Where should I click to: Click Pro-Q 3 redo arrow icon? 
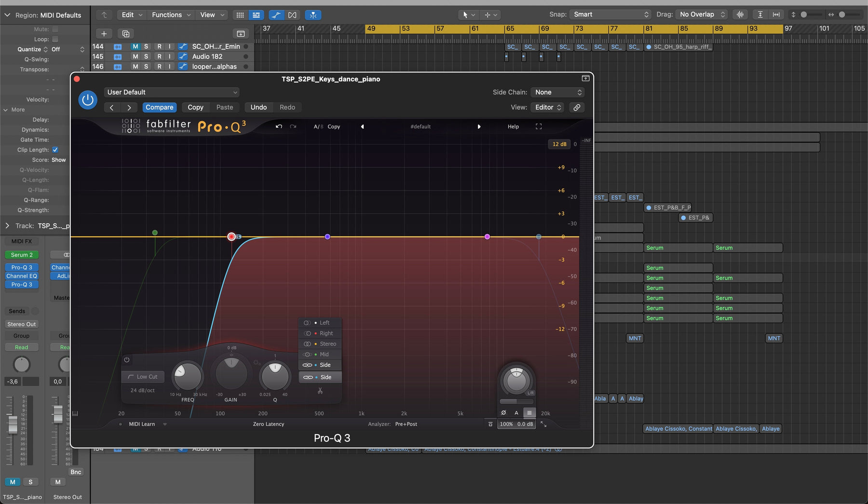point(293,126)
